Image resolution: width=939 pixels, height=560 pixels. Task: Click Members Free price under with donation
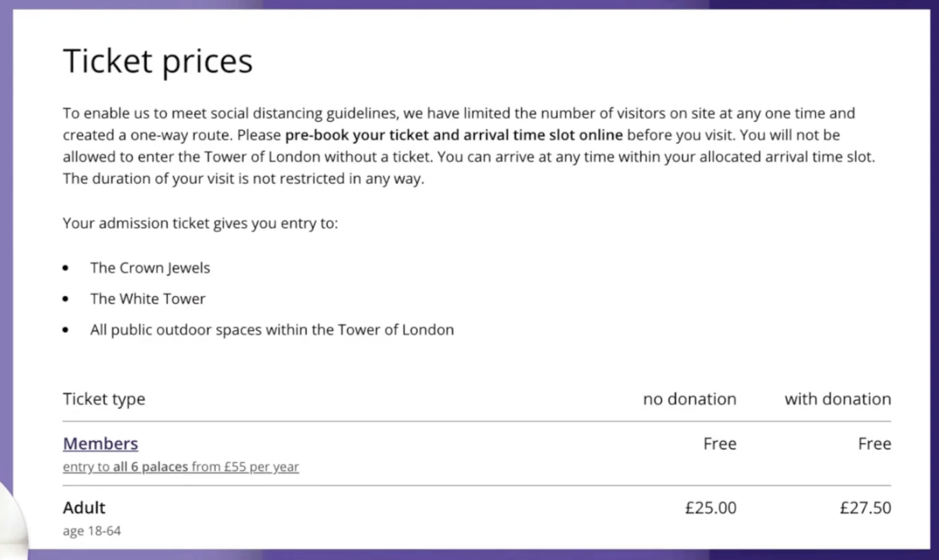[875, 444]
